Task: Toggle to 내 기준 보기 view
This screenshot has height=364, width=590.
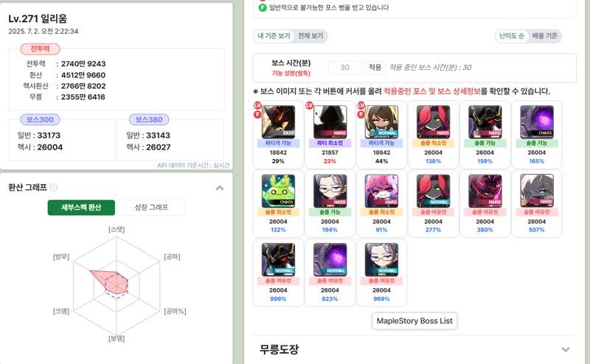Action: (274, 36)
